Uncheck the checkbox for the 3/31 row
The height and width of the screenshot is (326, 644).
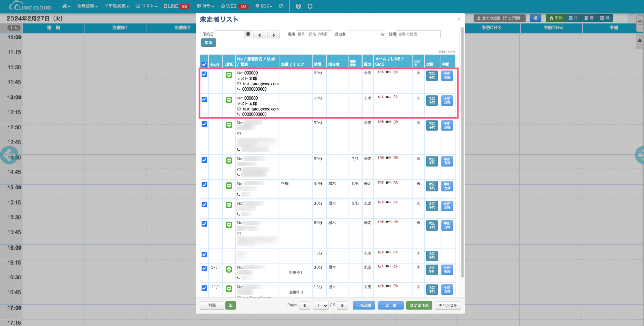(x=204, y=269)
